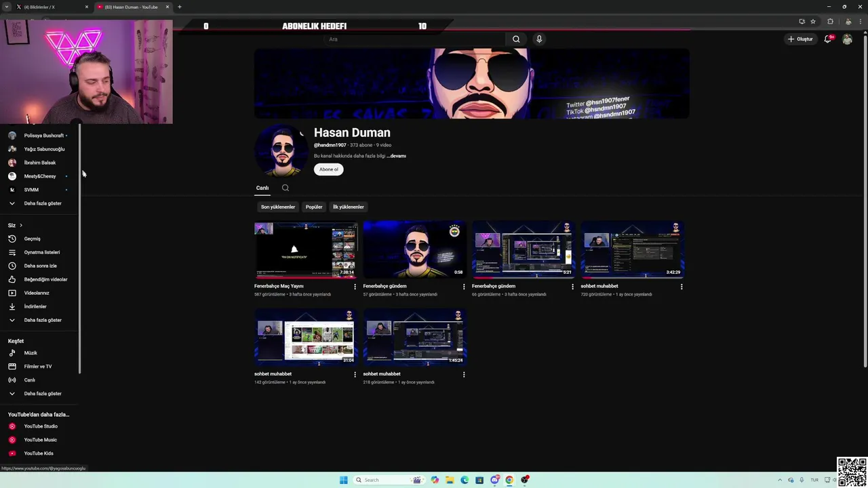868x488 pixels.
Task: Open Chrome profile avatar in toolbar
Action: [x=848, y=21]
